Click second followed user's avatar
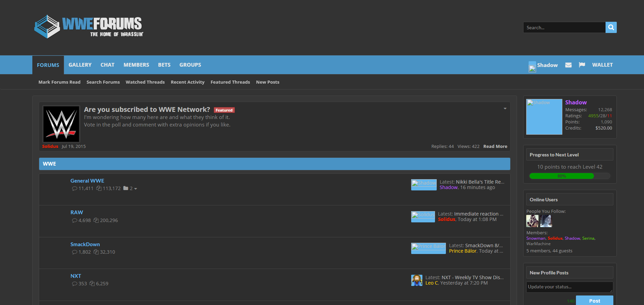Viewport: 644px width, 305px height. pos(546,221)
